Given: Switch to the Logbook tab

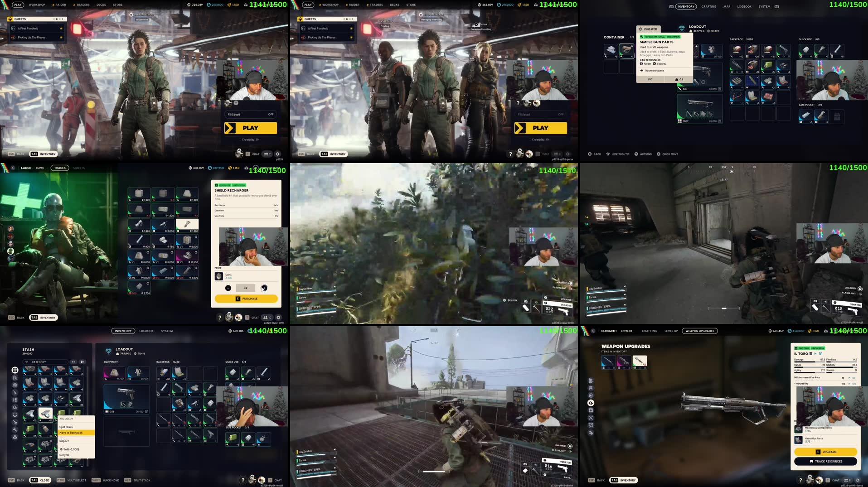Looking at the screenshot, I should tap(146, 331).
